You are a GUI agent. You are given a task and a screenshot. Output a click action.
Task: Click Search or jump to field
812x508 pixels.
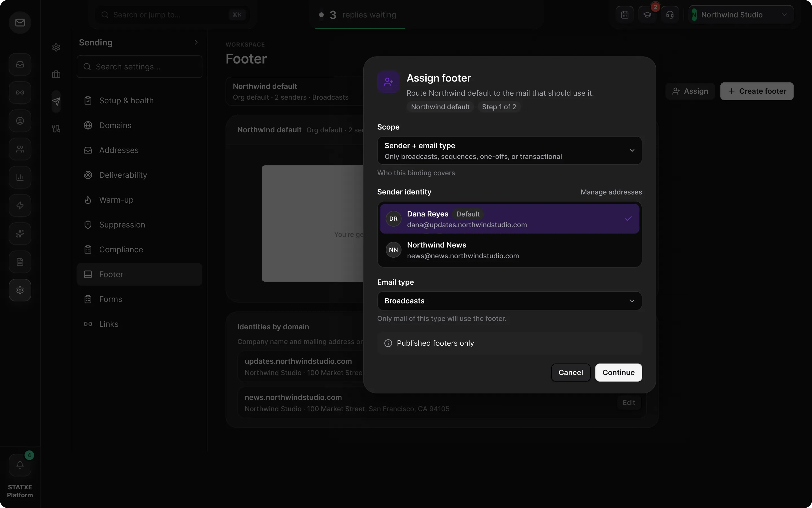(172, 15)
